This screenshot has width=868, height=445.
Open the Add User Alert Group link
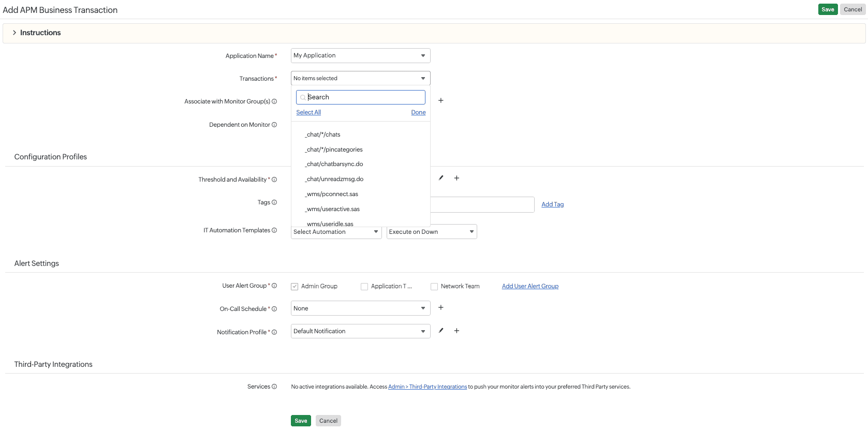tap(530, 286)
